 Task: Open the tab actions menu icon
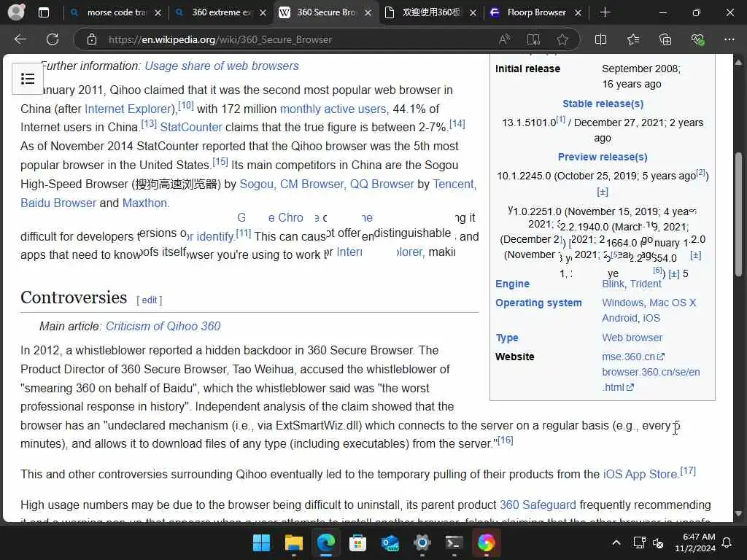coord(43,12)
